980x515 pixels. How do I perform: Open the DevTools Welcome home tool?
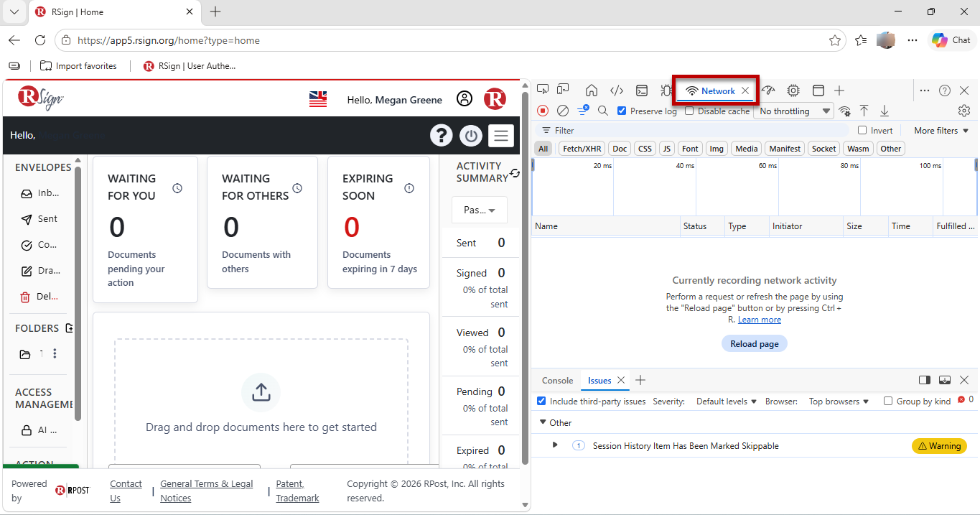(x=592, y=91)
